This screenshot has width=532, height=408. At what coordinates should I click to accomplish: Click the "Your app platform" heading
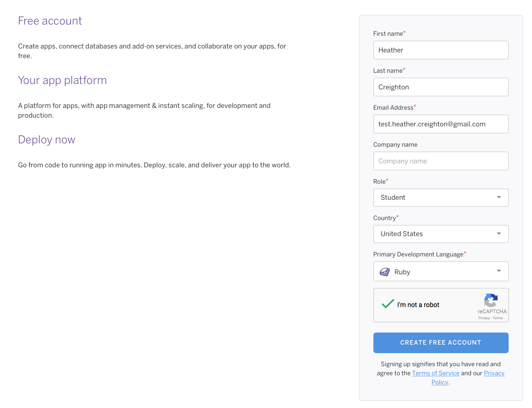point(62,80)
